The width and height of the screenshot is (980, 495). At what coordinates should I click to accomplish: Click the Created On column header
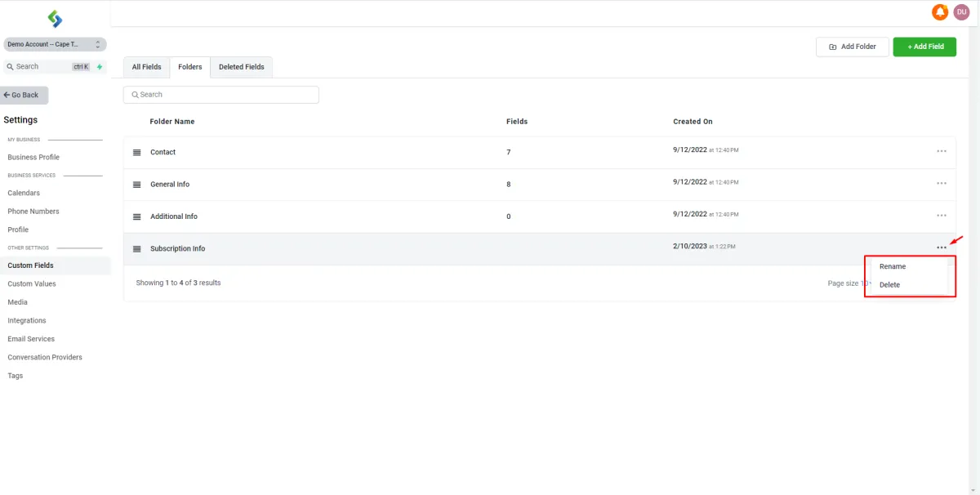(x=693, y=122)
